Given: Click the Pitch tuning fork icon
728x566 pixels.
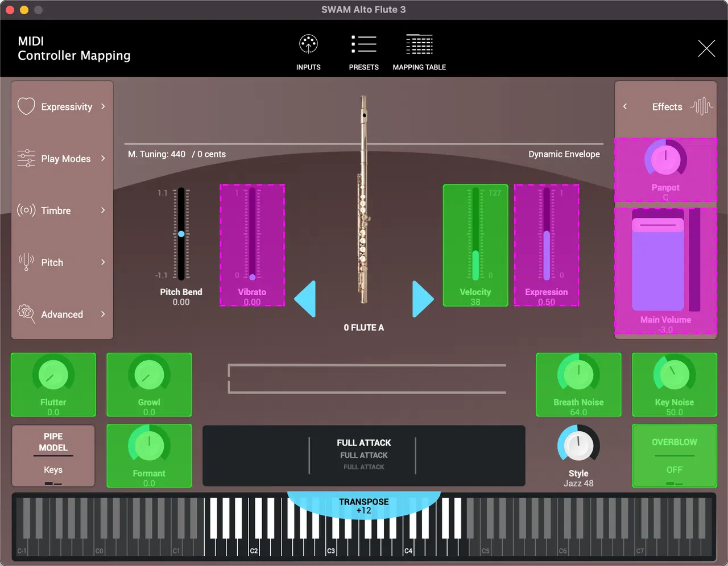Looking at the screenshot, I should [26, 262].
